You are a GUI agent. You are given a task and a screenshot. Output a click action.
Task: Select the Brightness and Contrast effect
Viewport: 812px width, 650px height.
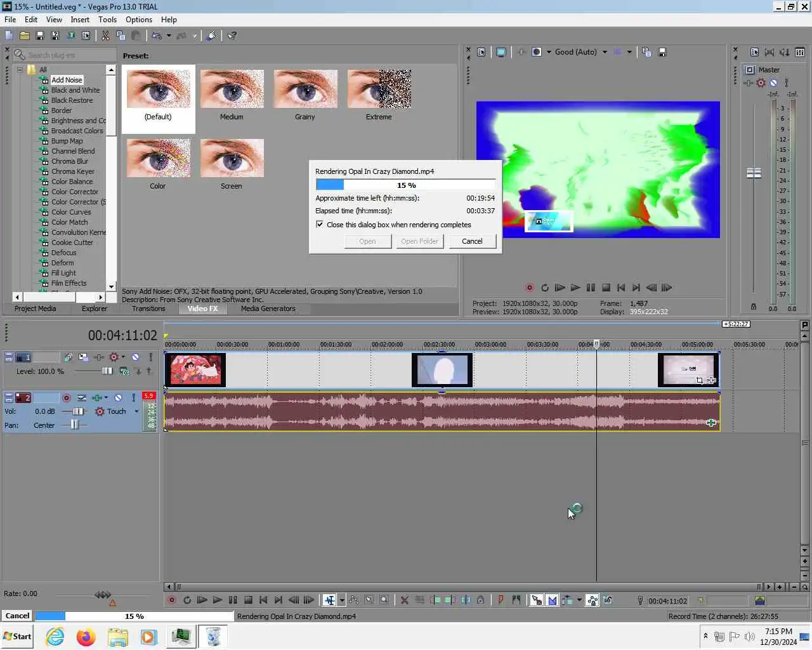[x=78, y=121]
